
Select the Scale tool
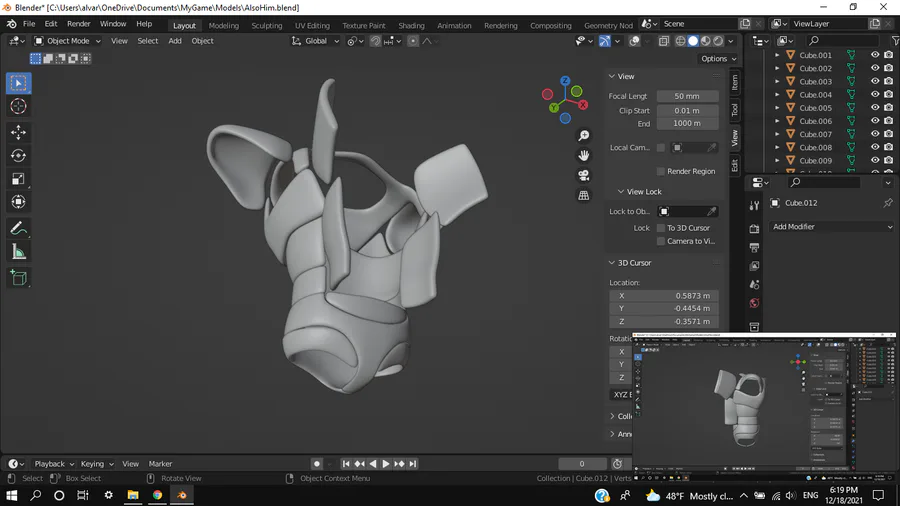coord(18,179)
